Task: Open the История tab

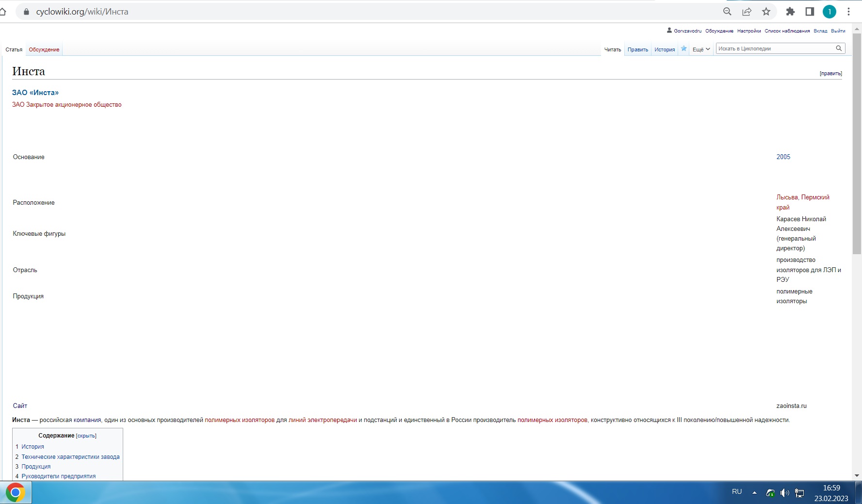Action: click(x=664, y=49)
